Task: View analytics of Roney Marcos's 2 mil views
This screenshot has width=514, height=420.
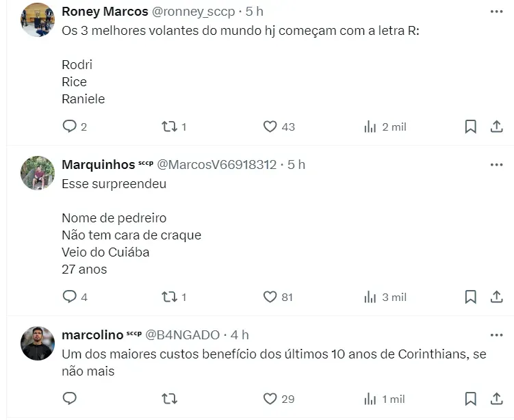Action: (370, 127)
